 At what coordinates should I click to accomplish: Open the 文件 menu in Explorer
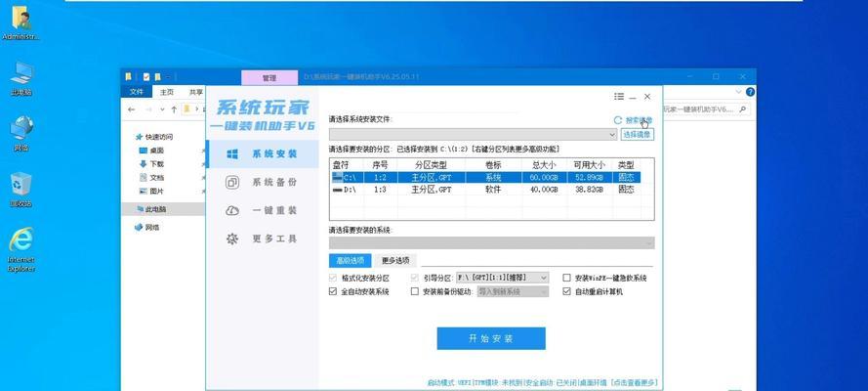136,92
